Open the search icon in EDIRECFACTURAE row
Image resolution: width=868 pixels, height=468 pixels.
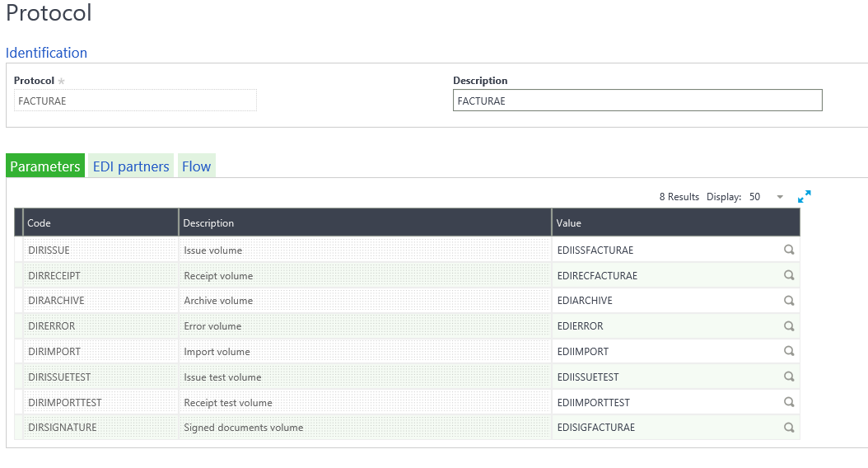click(788, 275)
